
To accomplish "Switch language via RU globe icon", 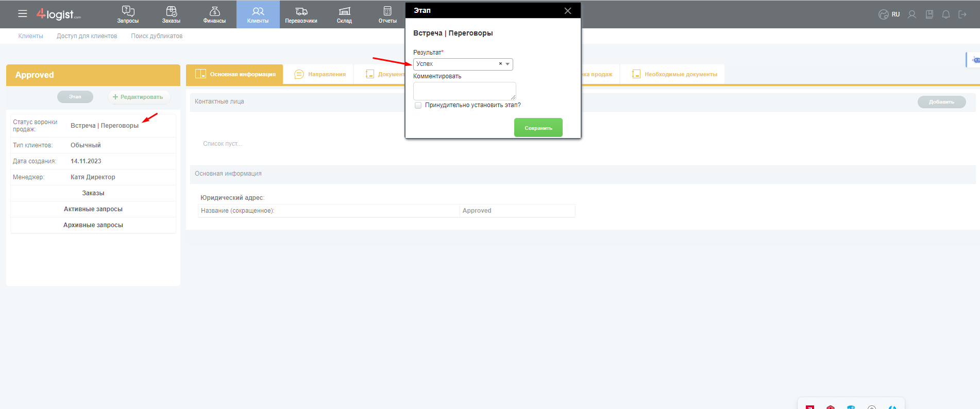I will click(889, 14).
